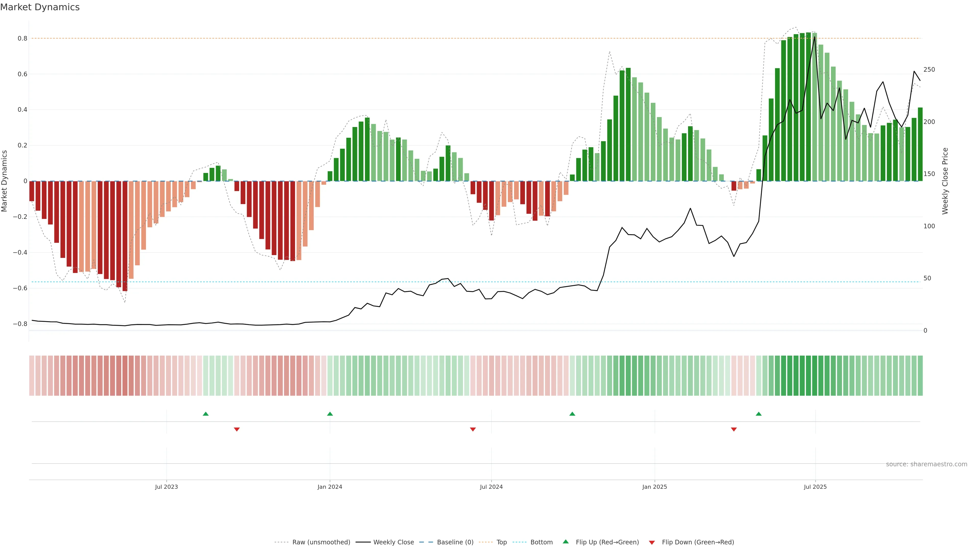
Task: Click the Jul 2025 x-axis label
Action: (x=815, y=487)
